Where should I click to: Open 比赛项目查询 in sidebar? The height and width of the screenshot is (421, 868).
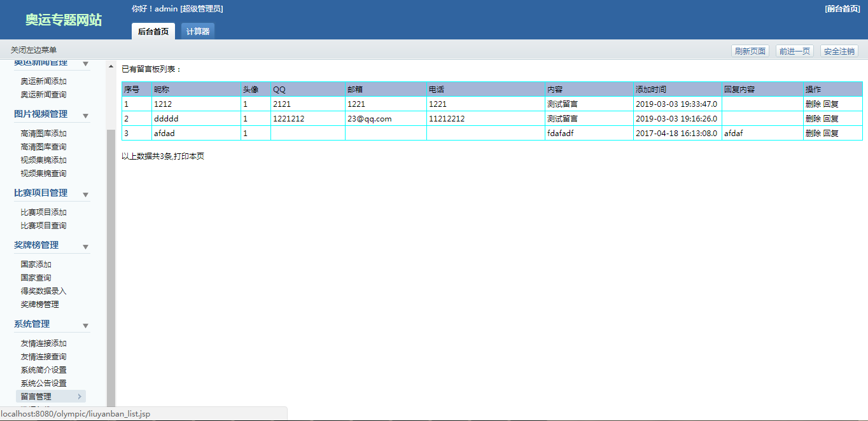click(43, 226)
